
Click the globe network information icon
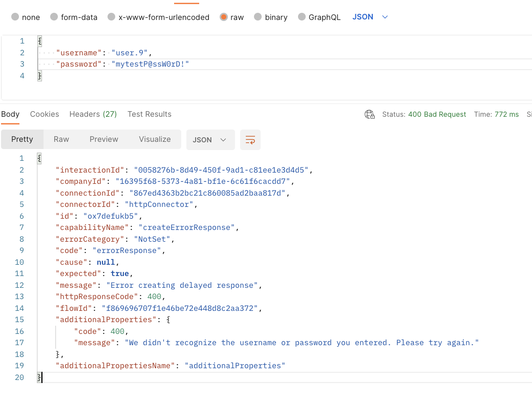[369, 114]
